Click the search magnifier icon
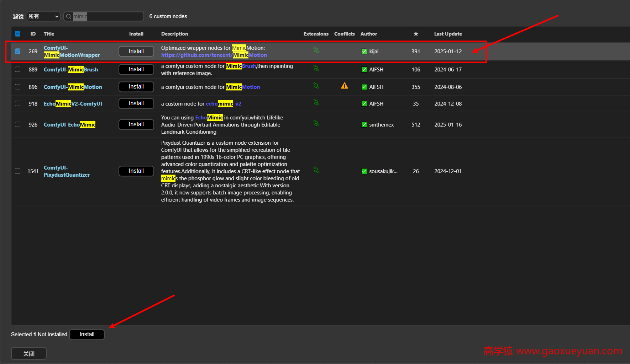The height and width of the screenshot is (364, 630). 69,16
